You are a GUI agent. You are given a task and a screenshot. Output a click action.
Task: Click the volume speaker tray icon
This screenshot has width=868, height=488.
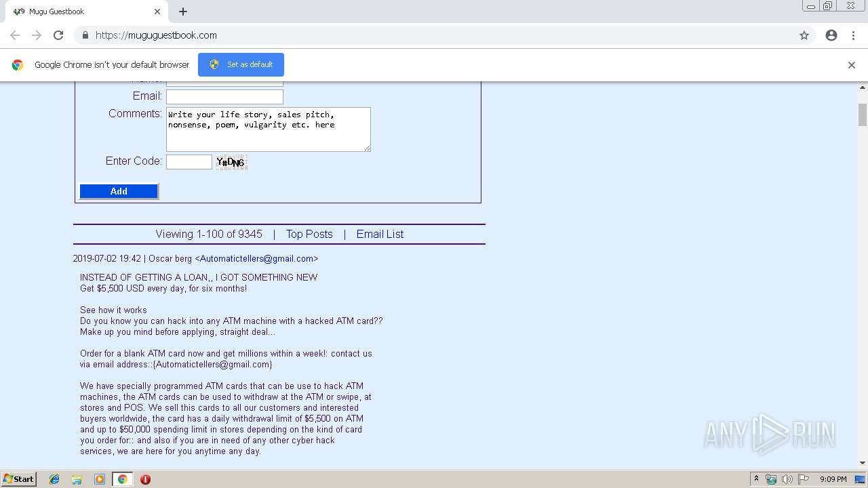(x=787, y=479)
